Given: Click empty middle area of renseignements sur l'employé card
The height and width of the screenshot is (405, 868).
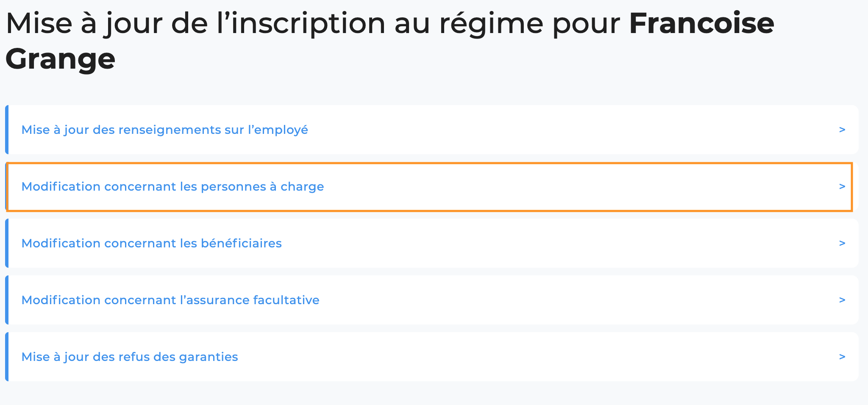Looking at the screenshot, I should click(572, 130).
